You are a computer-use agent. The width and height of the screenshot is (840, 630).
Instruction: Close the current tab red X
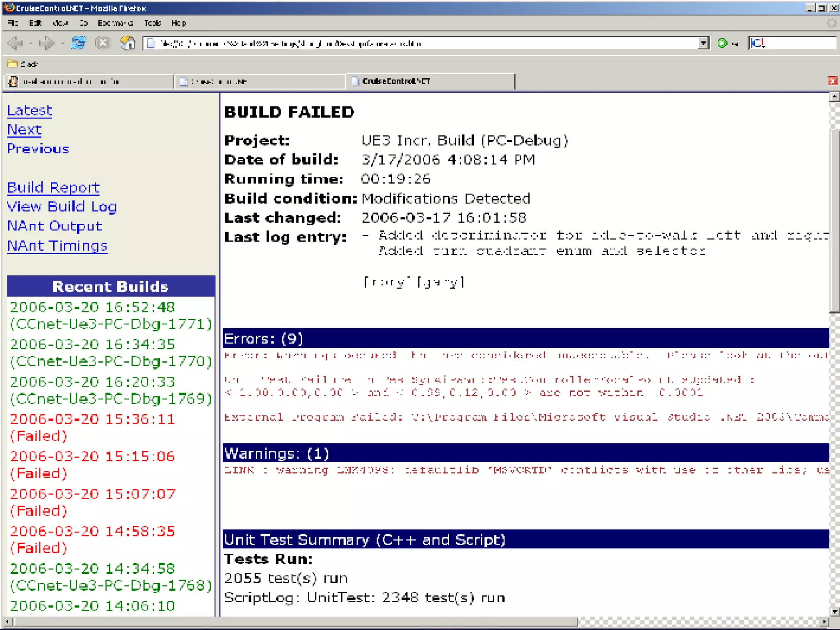click(832, 81)
